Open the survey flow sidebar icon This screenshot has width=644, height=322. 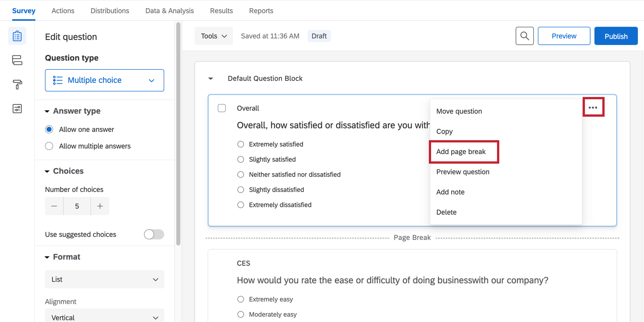point(17,60)
